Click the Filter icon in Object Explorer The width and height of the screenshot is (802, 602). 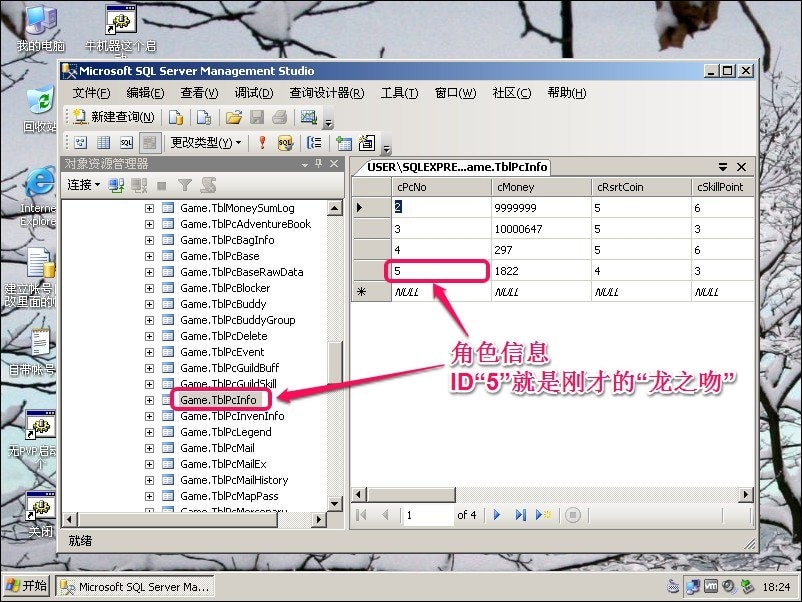click(x=185, y=184)
